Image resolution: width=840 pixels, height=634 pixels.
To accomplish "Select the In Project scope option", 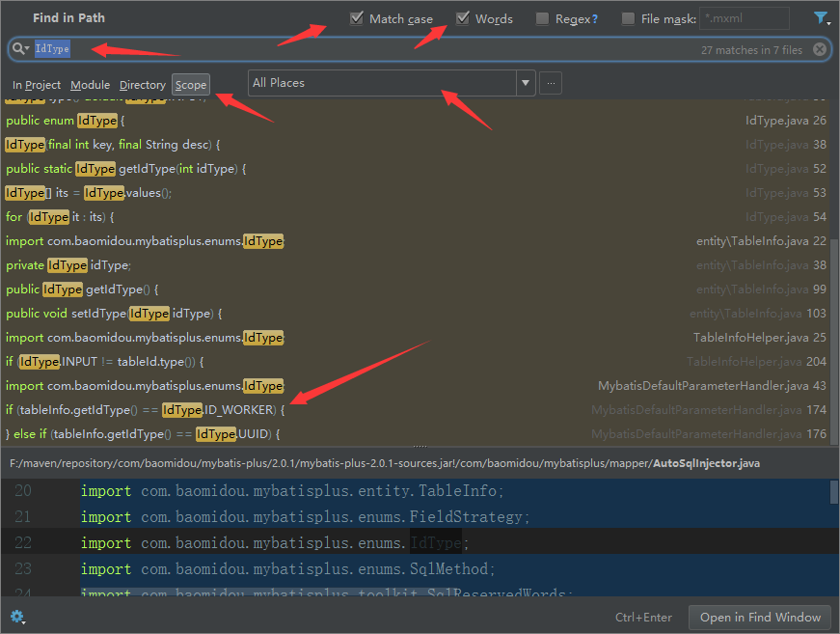I will click(x=37, y=85).
